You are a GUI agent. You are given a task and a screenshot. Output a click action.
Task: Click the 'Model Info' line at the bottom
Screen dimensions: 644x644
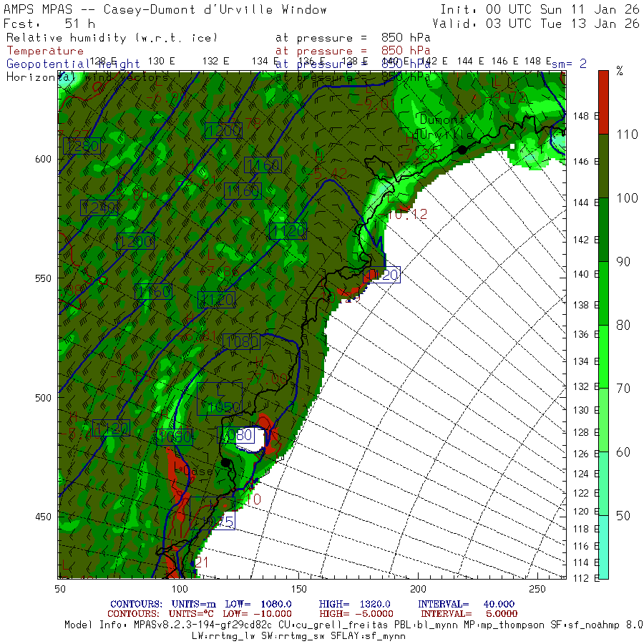pos(353,624)
